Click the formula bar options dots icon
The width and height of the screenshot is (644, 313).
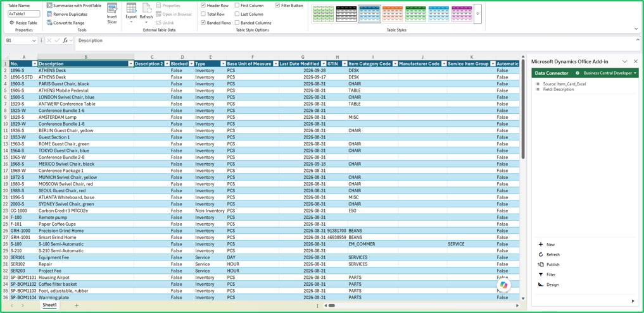[x=42, y=40]
